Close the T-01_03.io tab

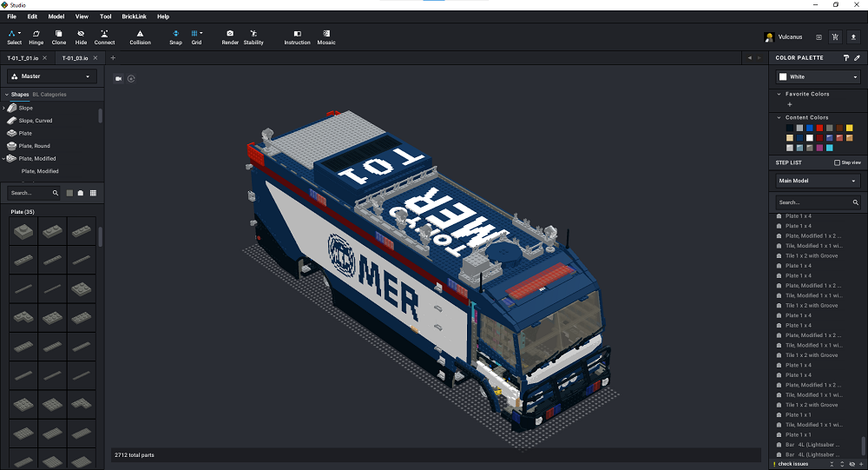click(95, 57)
